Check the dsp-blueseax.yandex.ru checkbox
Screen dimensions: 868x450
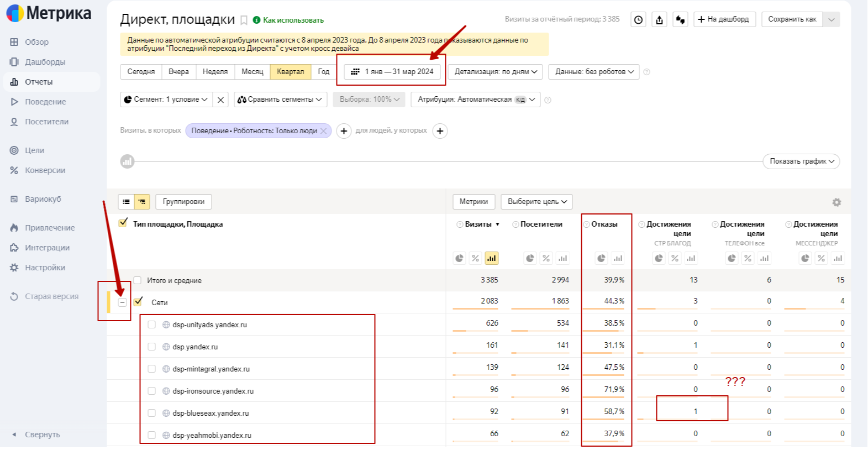[x=152, y=413]
